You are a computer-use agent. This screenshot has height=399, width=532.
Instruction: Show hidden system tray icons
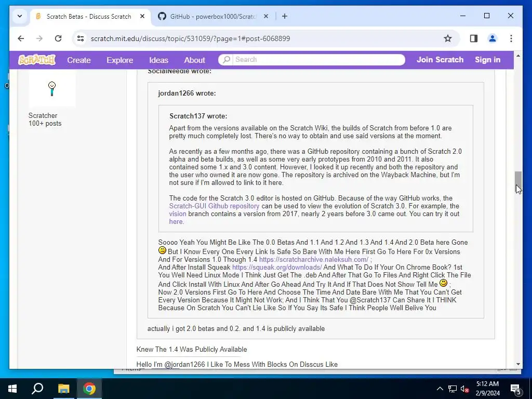point(440,389)
